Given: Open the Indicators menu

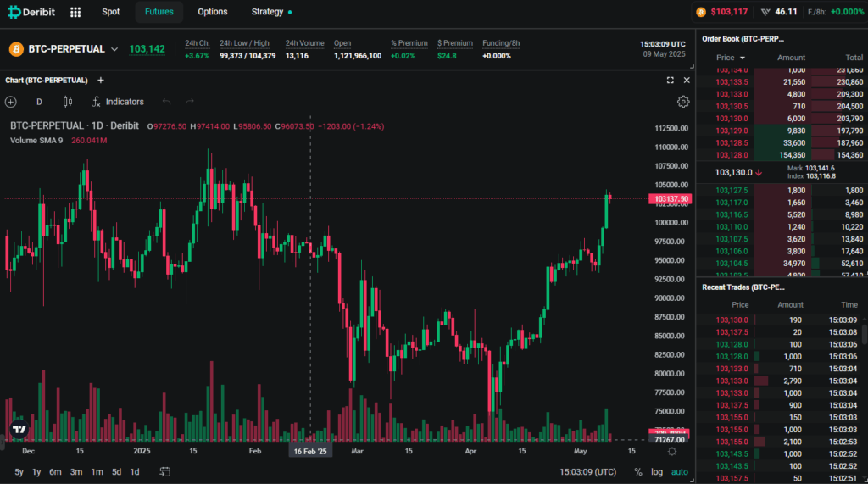Looking at the screenshot, I should [117, 102].
